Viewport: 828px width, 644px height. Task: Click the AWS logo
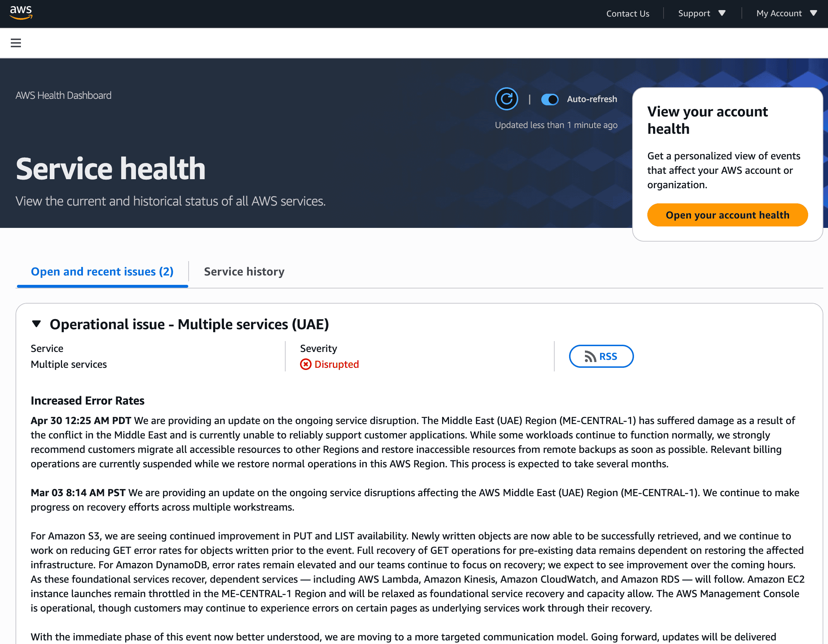coord(21,13)
